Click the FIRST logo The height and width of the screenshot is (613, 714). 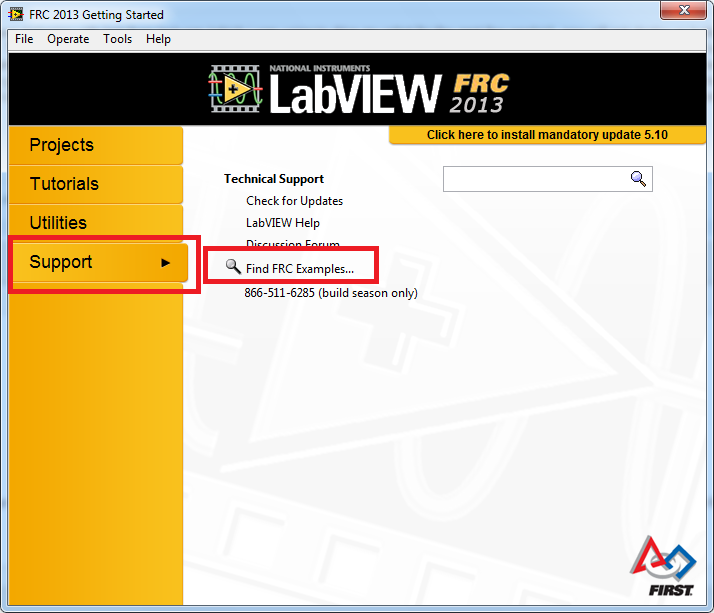point(663,566)
